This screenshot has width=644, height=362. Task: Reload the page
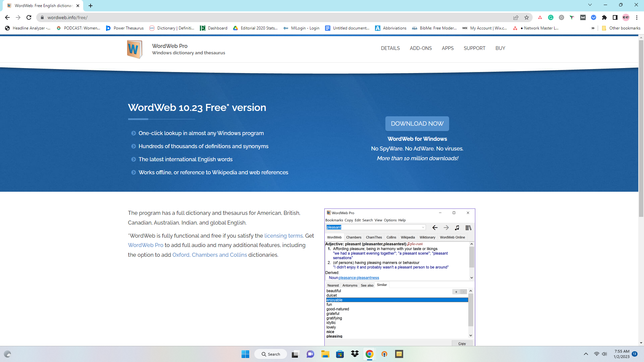[x=29, y=17]
